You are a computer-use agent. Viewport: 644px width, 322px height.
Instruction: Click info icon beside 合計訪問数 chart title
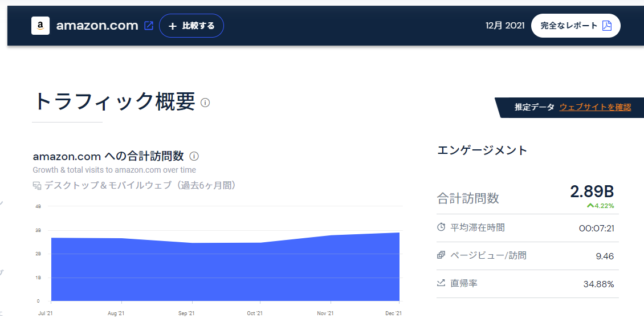pyautogui.click(x=194, y=156)
